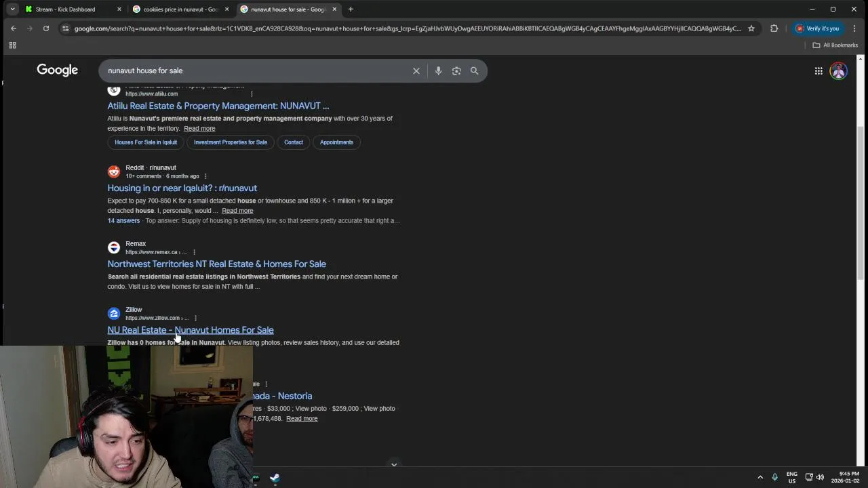The image size is (868, 488).
Task: Open the Reddit result's three-dot options
Action: click(x=205, y=176)
